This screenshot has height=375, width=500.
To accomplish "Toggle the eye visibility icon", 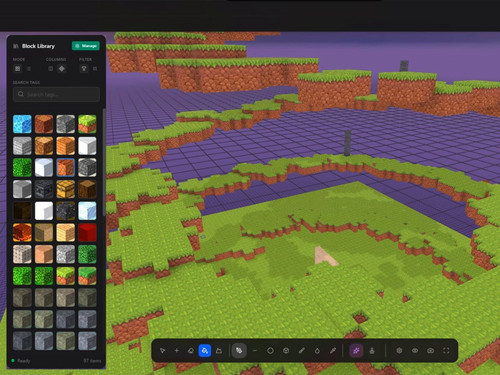I will pyautogui.click(x=415, y=351).
